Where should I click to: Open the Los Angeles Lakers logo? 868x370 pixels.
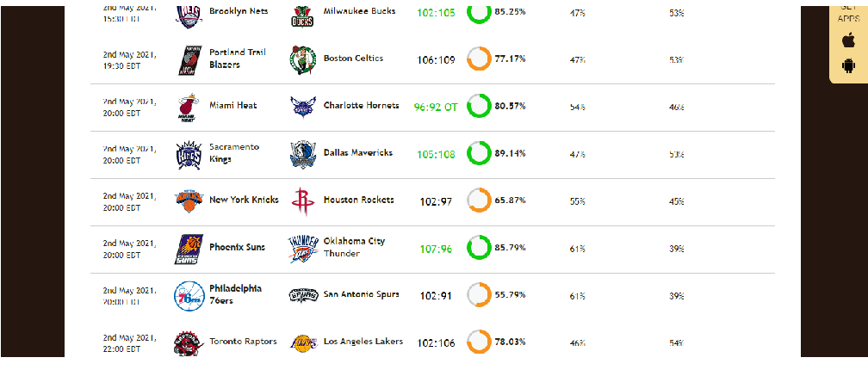[x=303, y=343]
